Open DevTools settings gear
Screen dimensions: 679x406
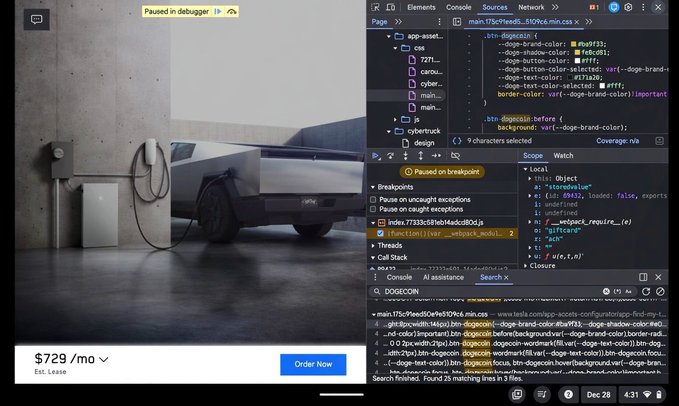coord(628,7)
